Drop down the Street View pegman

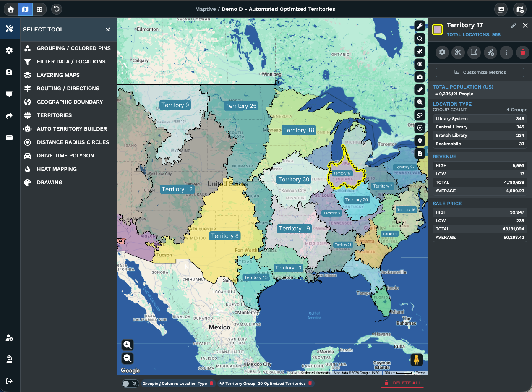(417, 360)
